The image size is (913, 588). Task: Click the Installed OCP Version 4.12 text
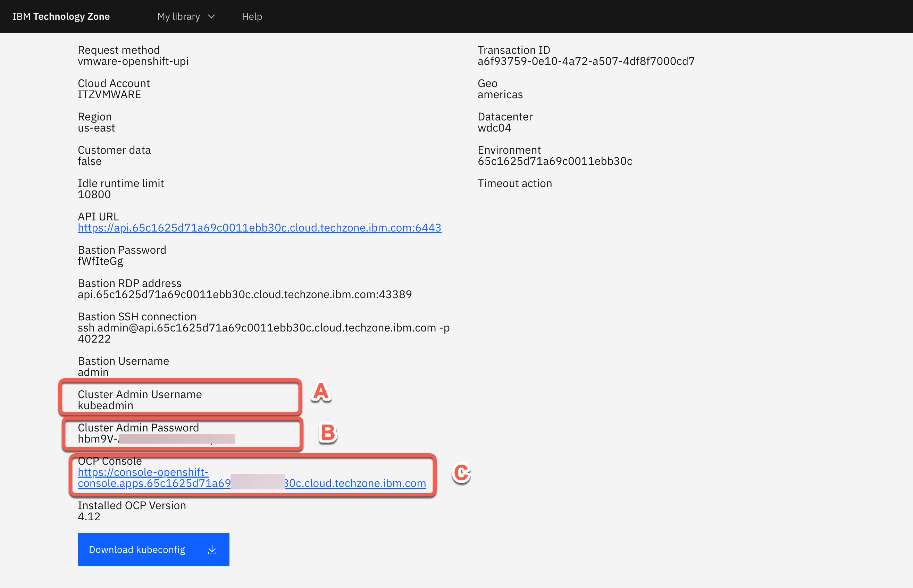(x=89, y=516)
